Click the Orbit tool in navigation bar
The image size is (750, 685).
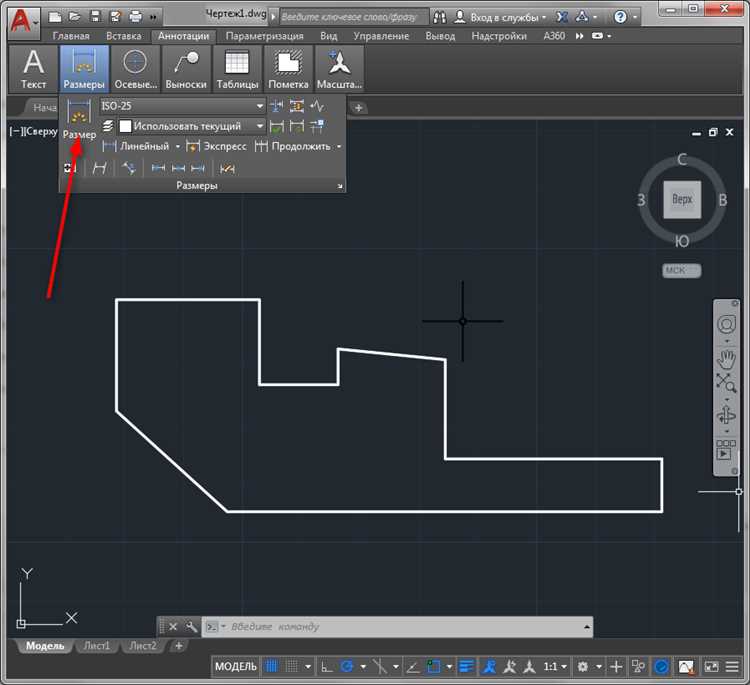726,415
